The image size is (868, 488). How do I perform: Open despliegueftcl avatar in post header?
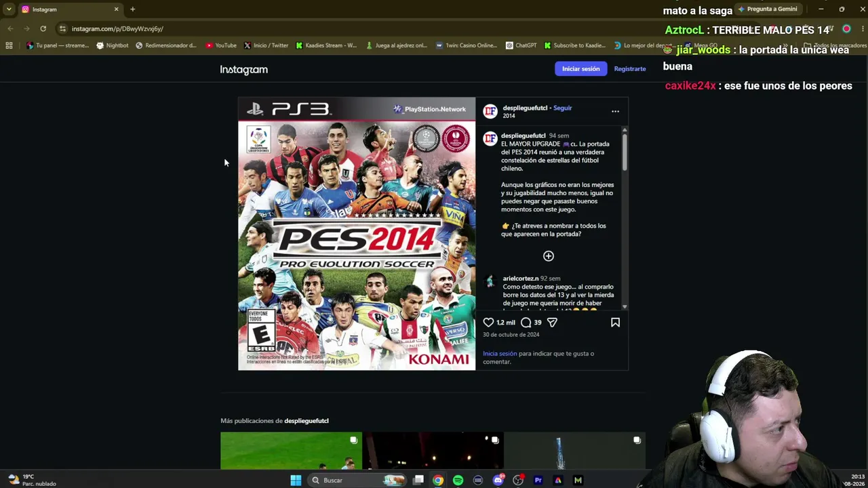point(490,111)
